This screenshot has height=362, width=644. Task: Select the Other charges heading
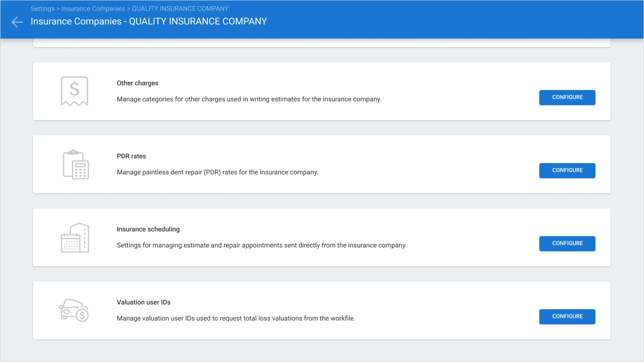(x=138, y=83)
